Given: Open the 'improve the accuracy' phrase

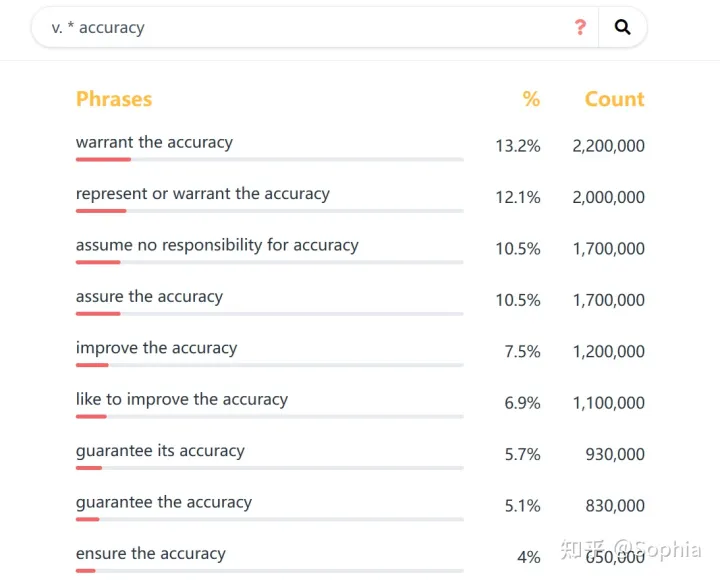Looking at the screenshot, I should pyautogui.click(x=156, y=348).
